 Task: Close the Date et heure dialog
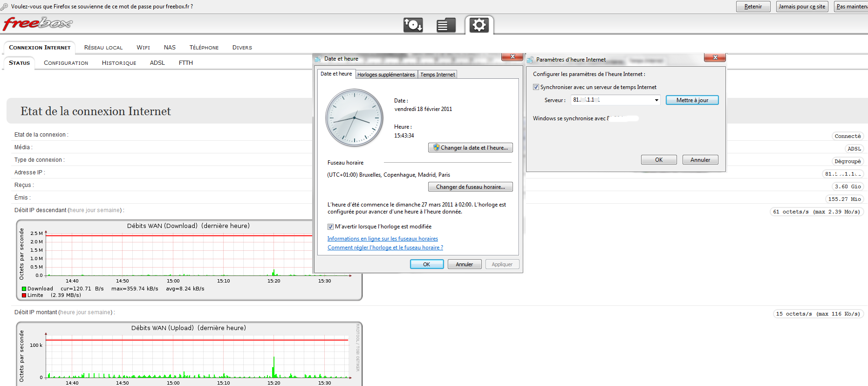point(512,57)
